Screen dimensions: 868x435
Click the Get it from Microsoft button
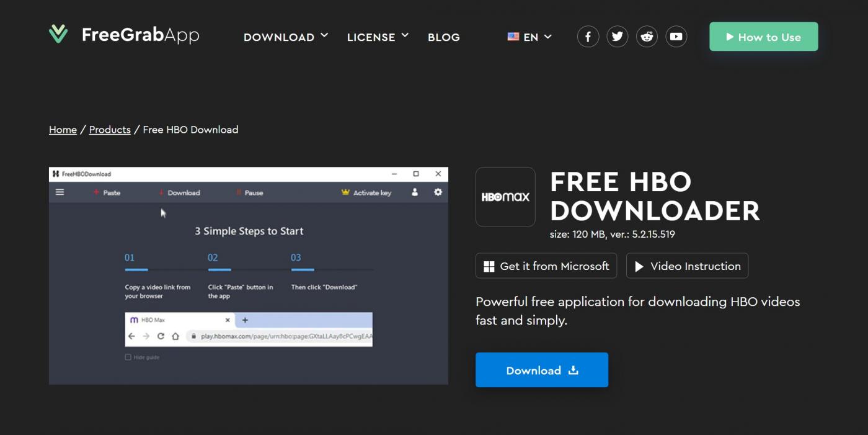click(546, 266)
